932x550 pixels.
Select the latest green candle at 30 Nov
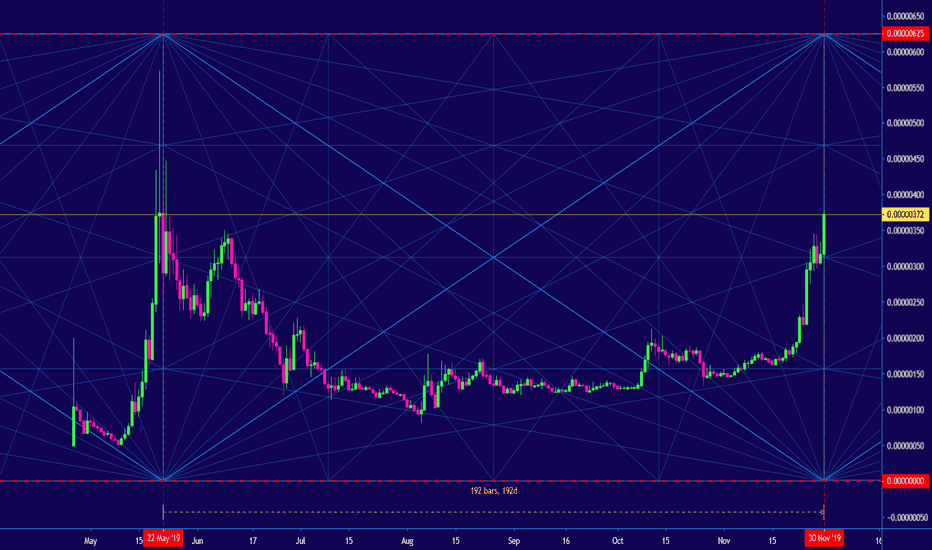[x=824, y=235]
